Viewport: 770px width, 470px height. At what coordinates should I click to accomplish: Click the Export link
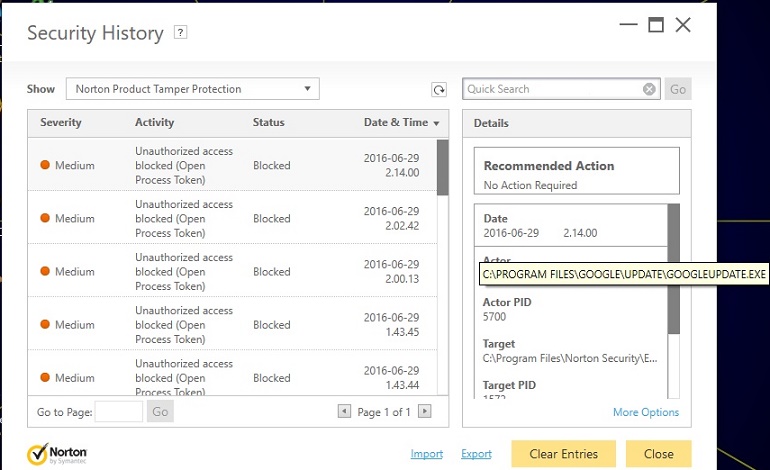tap(476, 454)
